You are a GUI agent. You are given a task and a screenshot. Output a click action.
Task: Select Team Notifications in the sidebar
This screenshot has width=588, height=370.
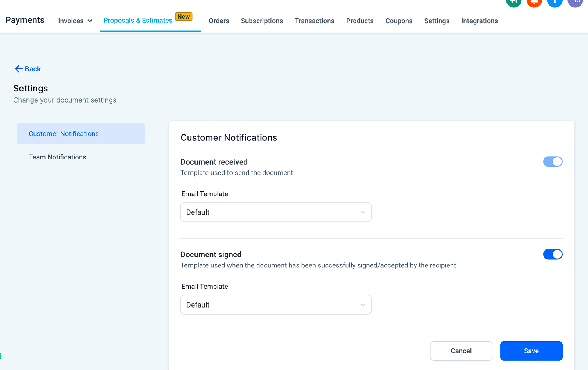pos(58,157)
